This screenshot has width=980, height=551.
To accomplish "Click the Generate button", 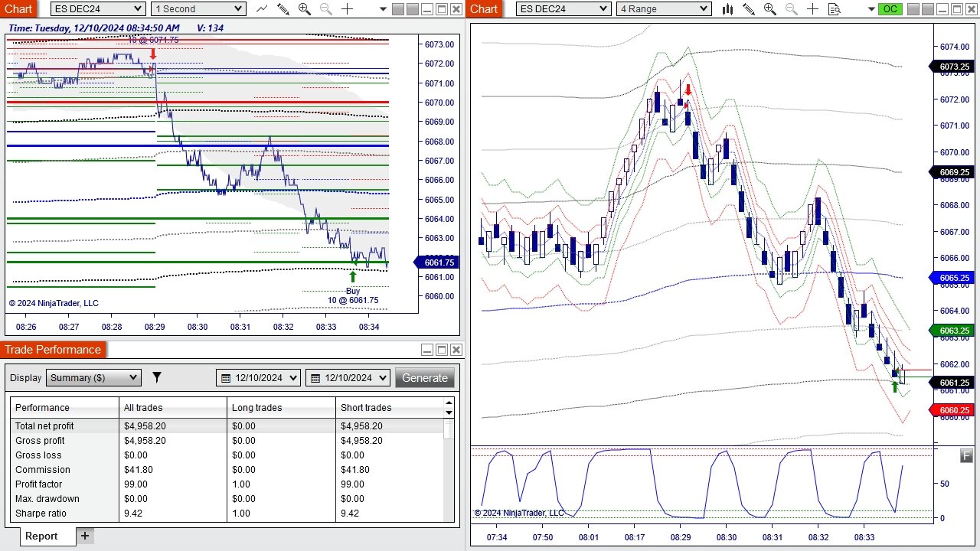I will coord(425,378).
